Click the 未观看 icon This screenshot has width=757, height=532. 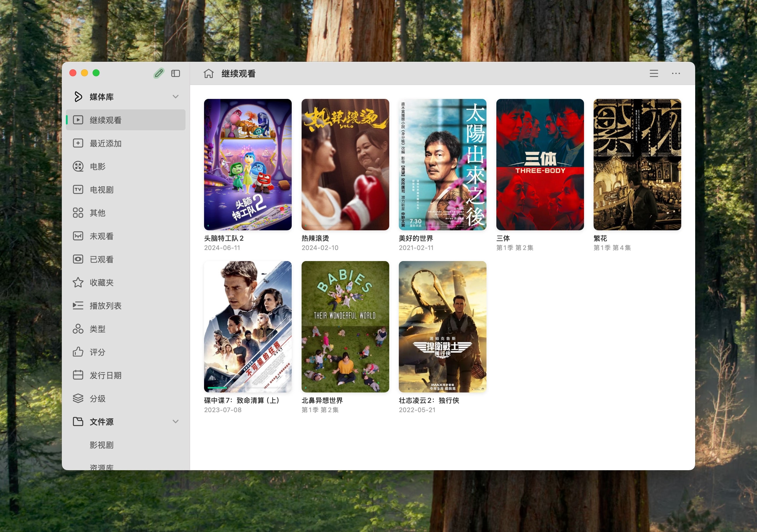[x=78, y=236]
